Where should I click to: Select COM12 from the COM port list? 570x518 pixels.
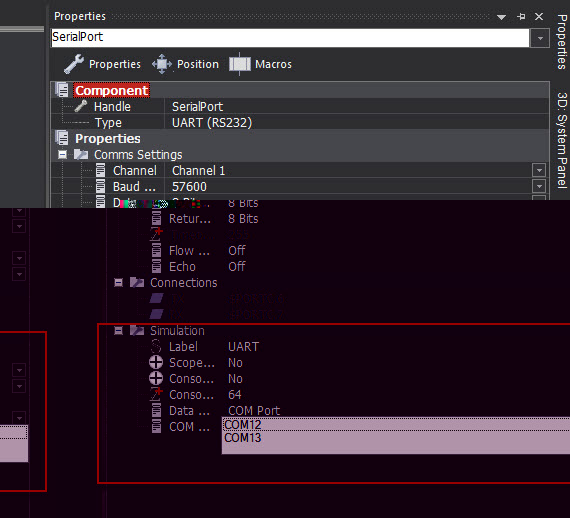click(x=396, y=425)
